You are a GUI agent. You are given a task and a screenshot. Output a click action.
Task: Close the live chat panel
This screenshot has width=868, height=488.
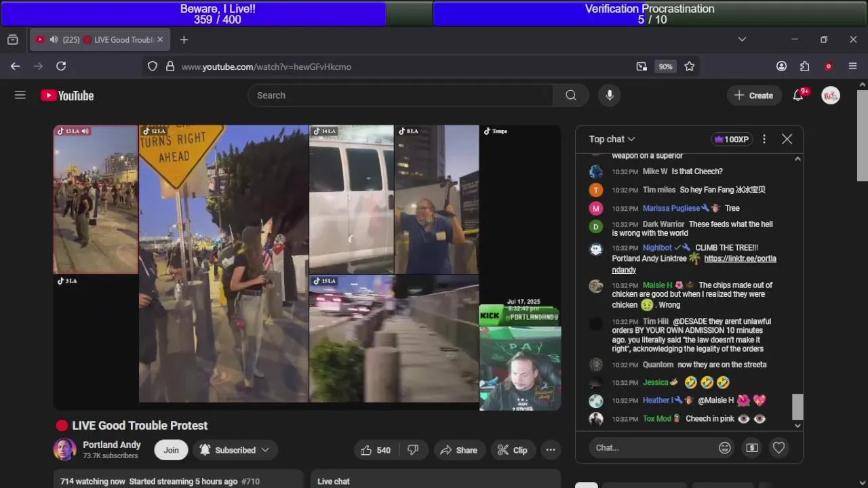point(787,139)
